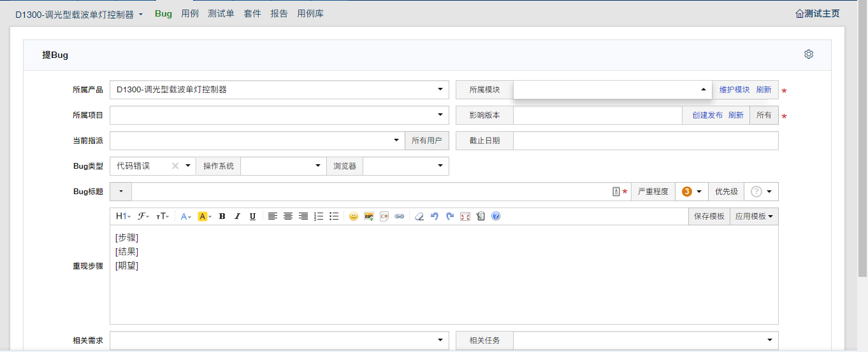
Task: Go to 测试主页 home
Action: click(818, 13)
